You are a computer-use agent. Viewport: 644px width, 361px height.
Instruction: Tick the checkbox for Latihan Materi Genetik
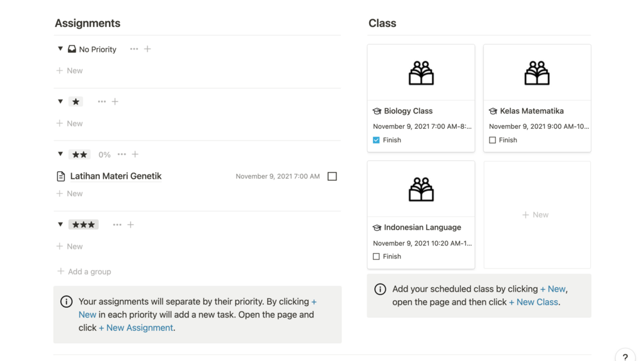point(332,176)
